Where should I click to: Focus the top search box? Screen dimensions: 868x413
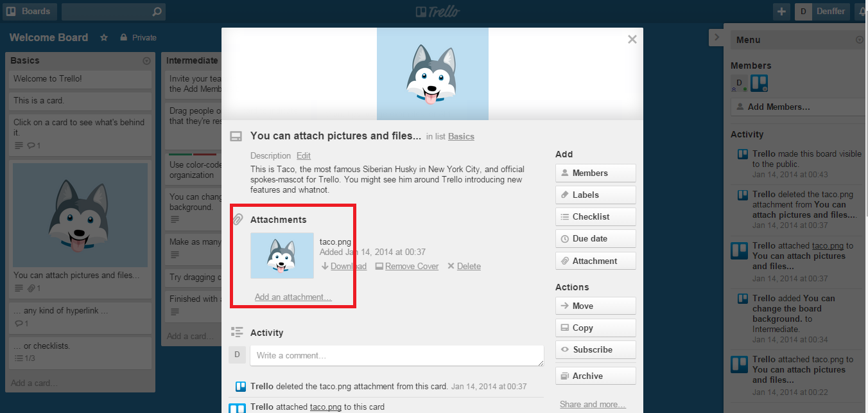coord(113,12)
